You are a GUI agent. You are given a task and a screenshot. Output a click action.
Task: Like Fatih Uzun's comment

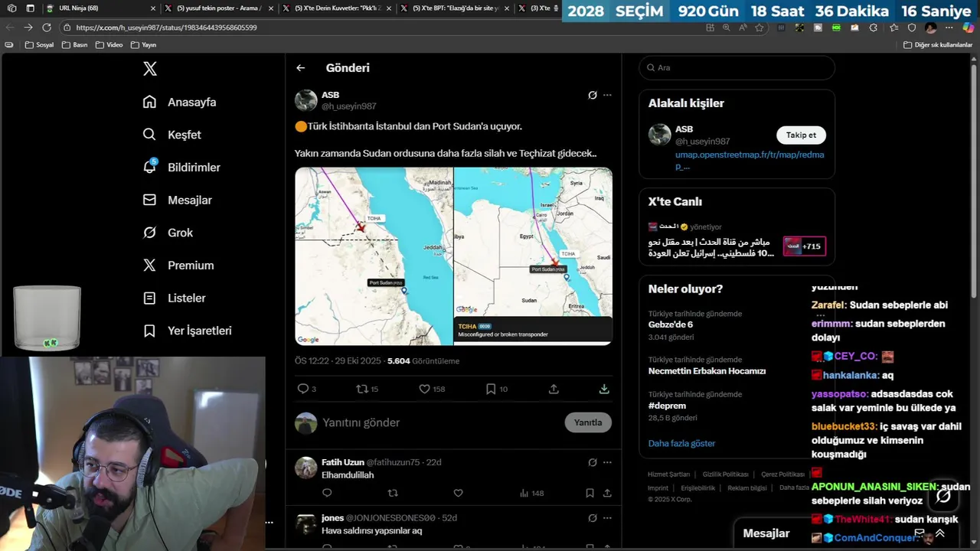click(458, 493)
